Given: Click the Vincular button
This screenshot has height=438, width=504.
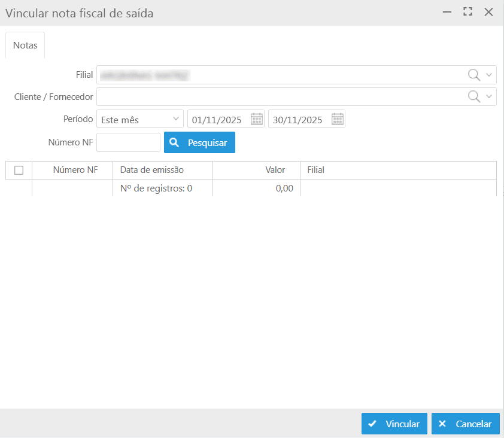Looking at the screenshot, I should tap(394, 424).
